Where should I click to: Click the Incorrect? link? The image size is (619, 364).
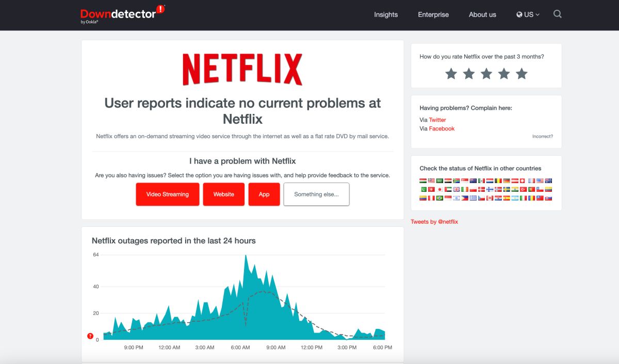point(543,137)
